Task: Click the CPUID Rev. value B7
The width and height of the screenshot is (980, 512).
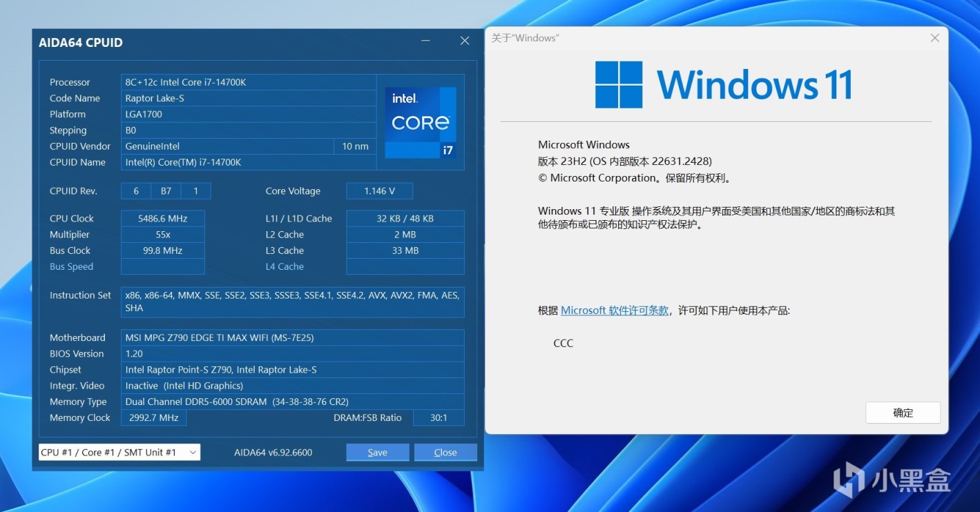Action: 166,191
